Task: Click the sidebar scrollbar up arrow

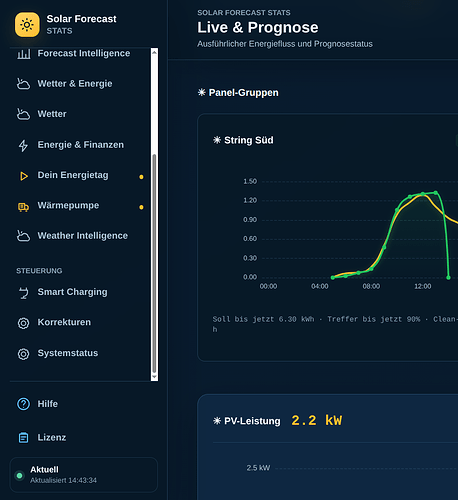Action: tap(154, 52)
